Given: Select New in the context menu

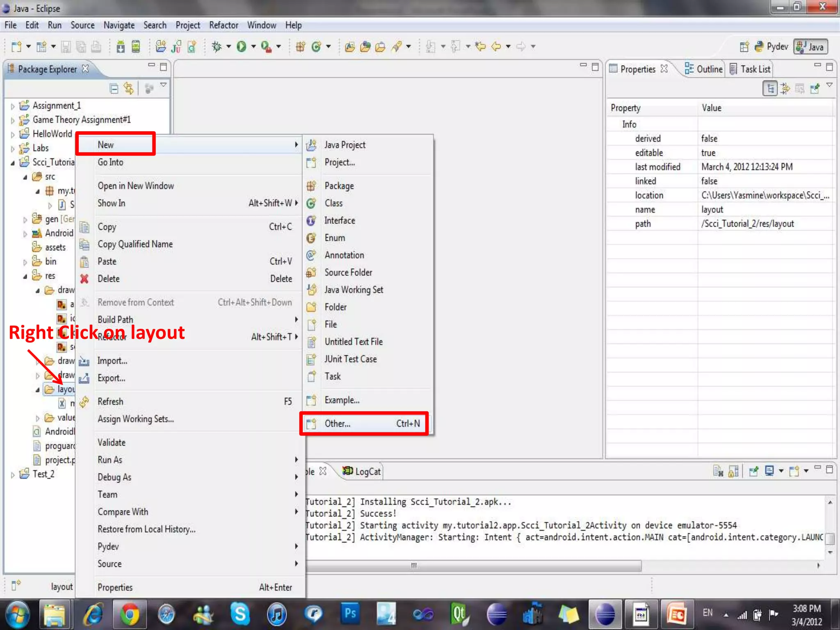Looking at the screenshot, I should (189, 145).
